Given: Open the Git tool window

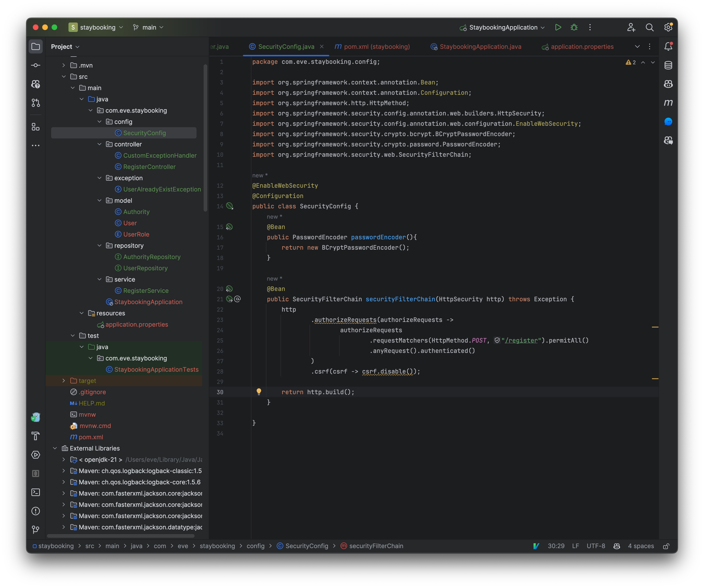Looking at the screenshot, I should [36, 530].
